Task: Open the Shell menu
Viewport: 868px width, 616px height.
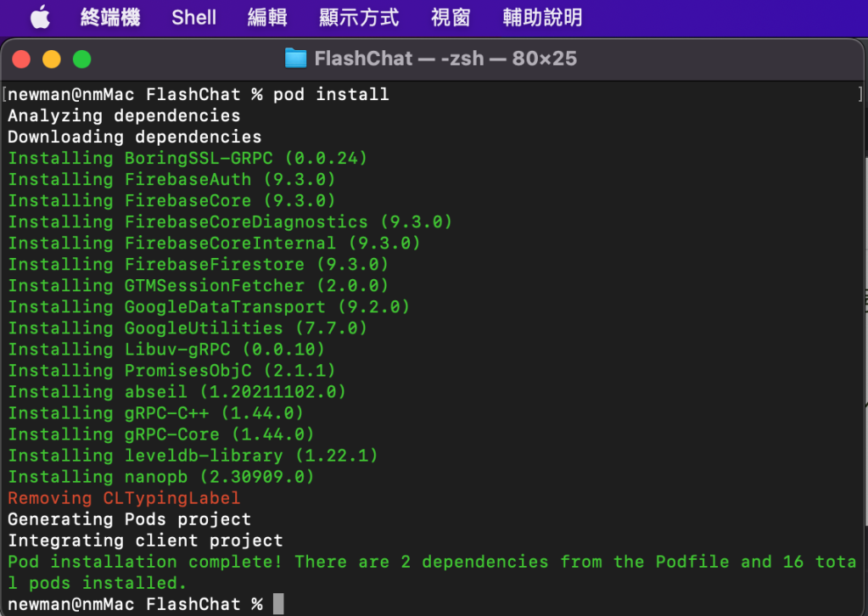Action: pyautogui.click(x=193, y=17)
